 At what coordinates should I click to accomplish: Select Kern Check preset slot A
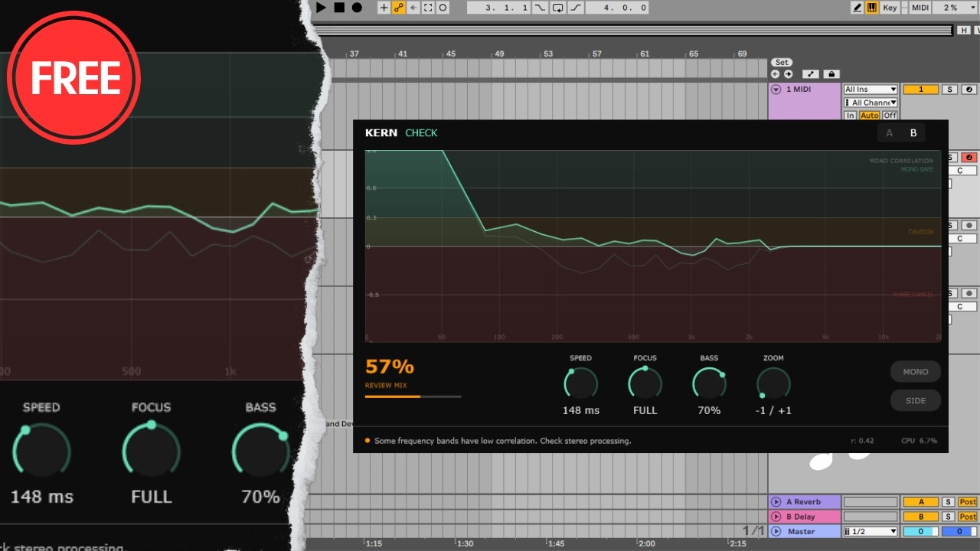click(x=890, y=133)
